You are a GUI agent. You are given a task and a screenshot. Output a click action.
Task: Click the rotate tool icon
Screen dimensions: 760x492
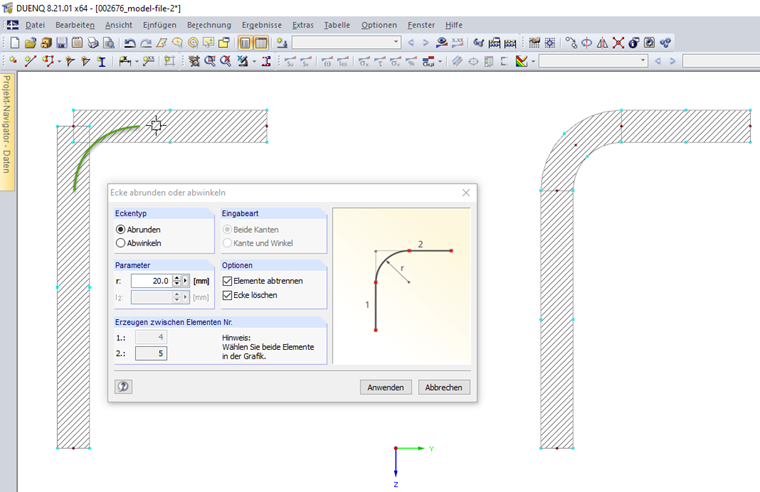[x=586, y=43]
